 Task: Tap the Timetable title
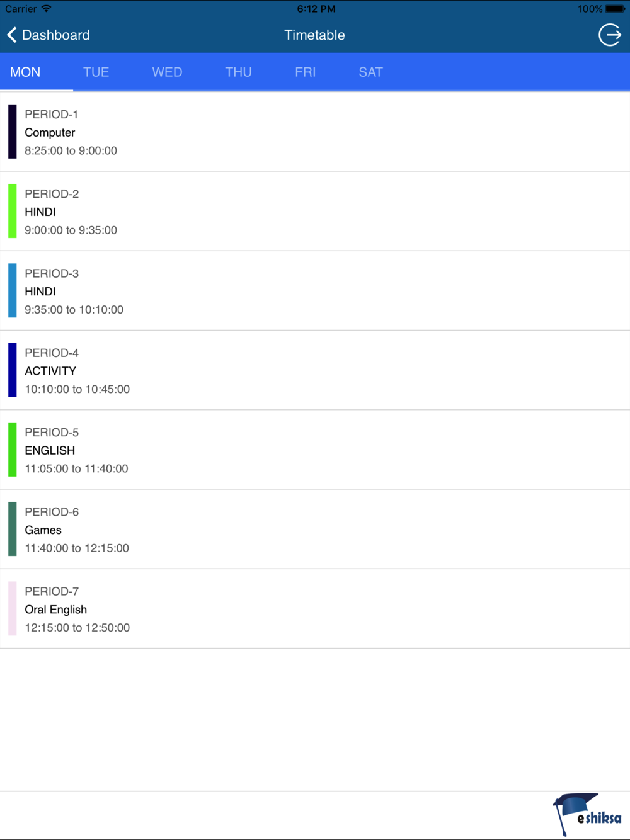(x=314, y=35)
